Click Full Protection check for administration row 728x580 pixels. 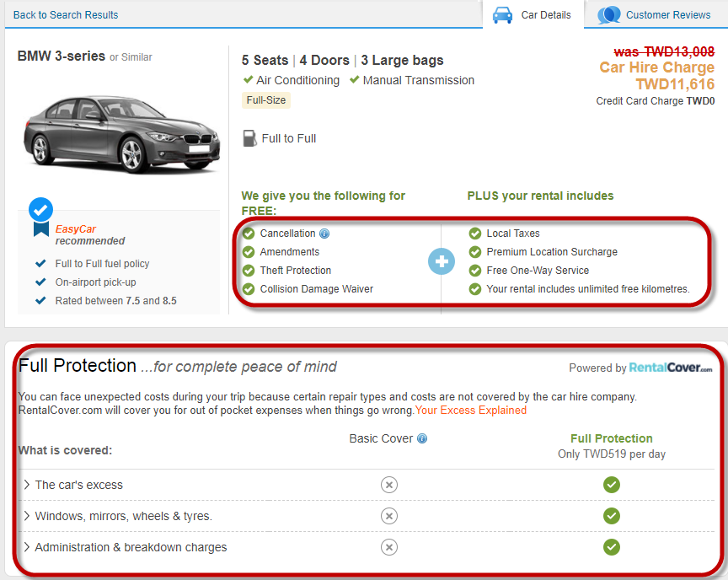[x=612, y=547]
